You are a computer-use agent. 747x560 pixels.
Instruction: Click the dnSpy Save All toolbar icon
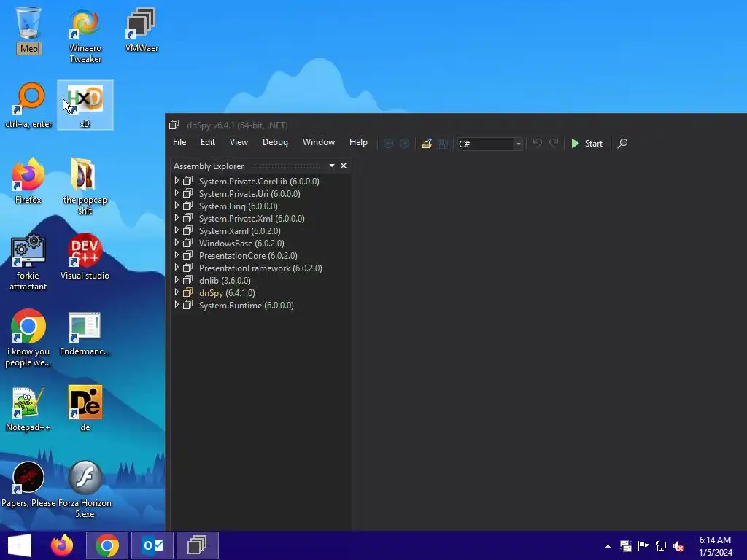click(443, 144)
